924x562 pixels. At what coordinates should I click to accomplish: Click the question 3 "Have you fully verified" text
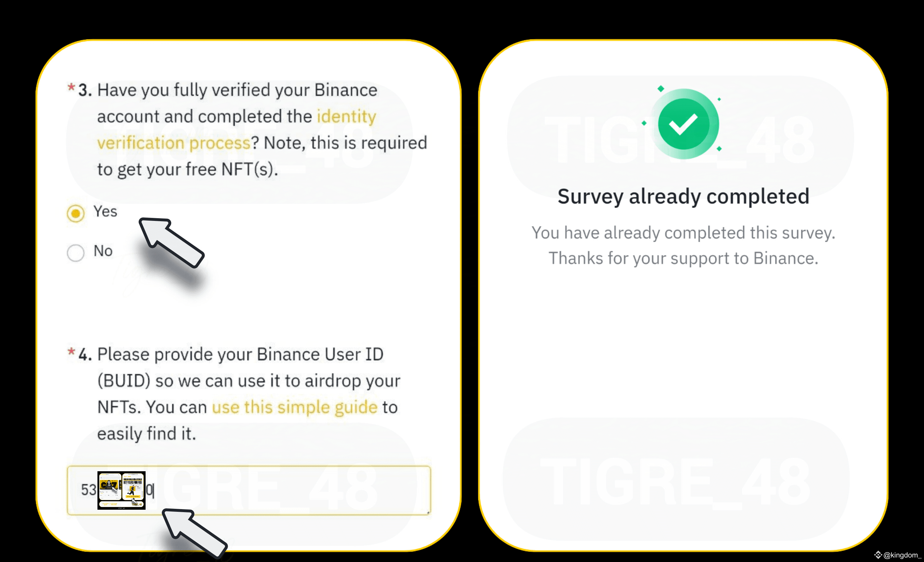(237, 90)
